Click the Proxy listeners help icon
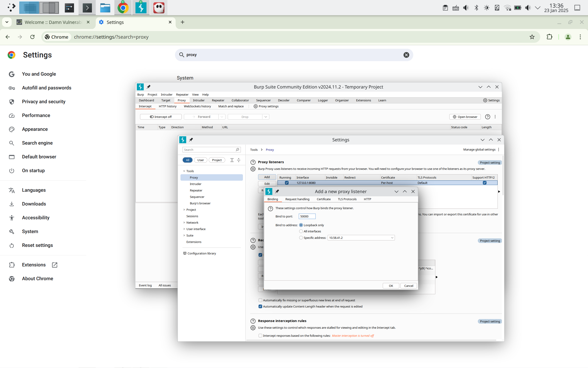The width and height of the screenshot is (588, 368). tap(253, 162)
